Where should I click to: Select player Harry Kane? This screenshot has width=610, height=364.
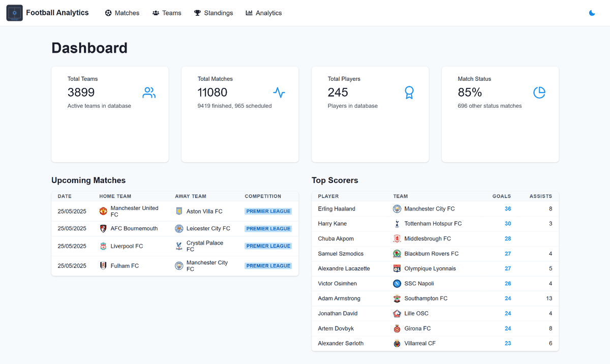pyautogui.click(x=332, y=224)
